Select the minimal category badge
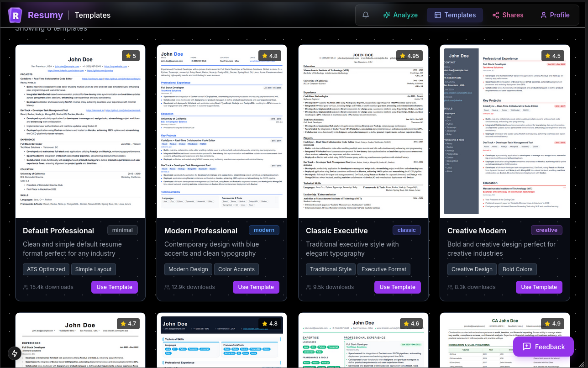This screenshot has width=588, height=368. click(122, 230)
